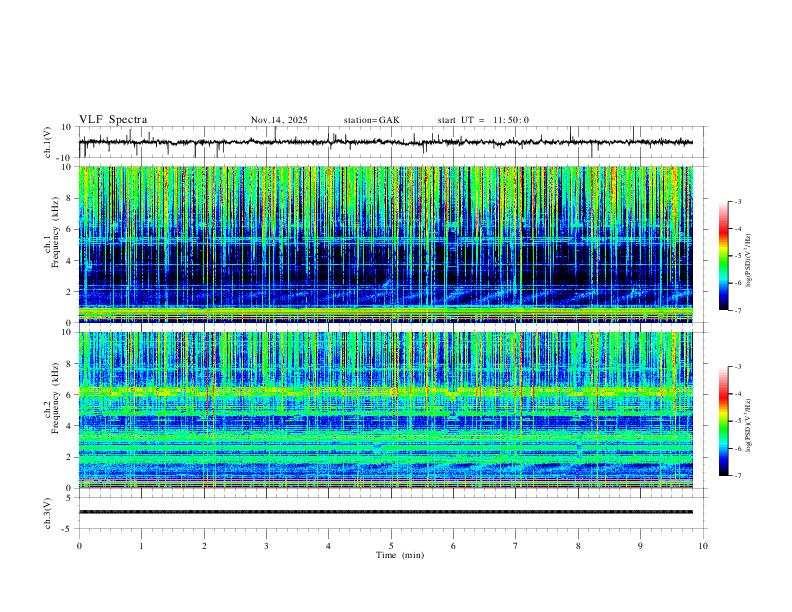Viewport: 792px width, 612px height.
Task: Click inside the ch.2 spectrogram panel
Action: pos(386,410)
